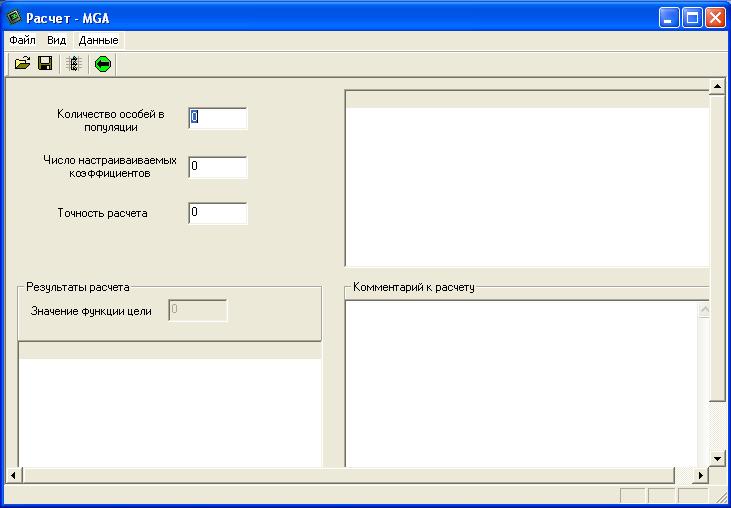Click inside the Комментарий к расчету text area
Image resolution: width=731 pixels, height=508 pixels.
coord(520,380)
